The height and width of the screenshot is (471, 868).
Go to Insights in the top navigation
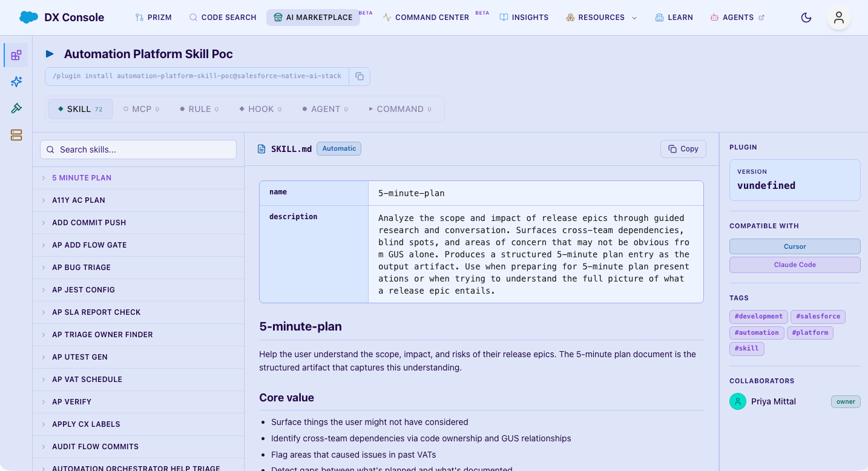click(524, 18)
